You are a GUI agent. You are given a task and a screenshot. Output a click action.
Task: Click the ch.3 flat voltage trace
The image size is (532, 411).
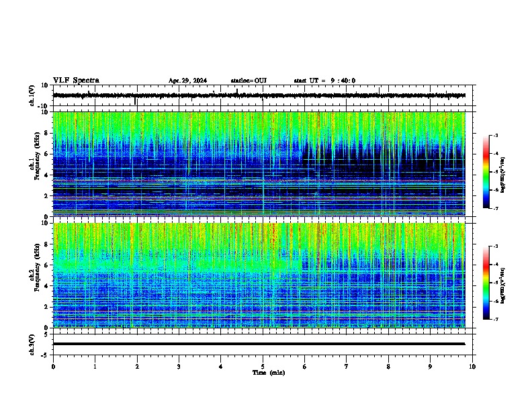click(x=259, y=344)
